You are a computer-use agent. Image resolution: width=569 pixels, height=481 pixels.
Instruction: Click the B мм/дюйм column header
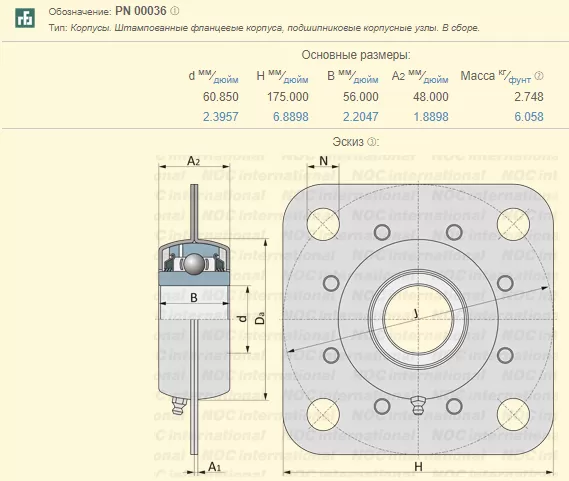[x=353, y=77]
